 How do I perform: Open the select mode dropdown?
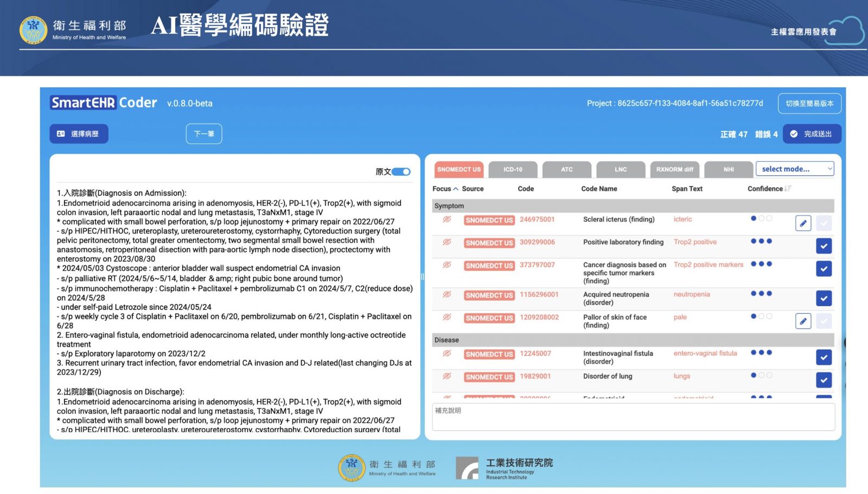pos(795,169)
